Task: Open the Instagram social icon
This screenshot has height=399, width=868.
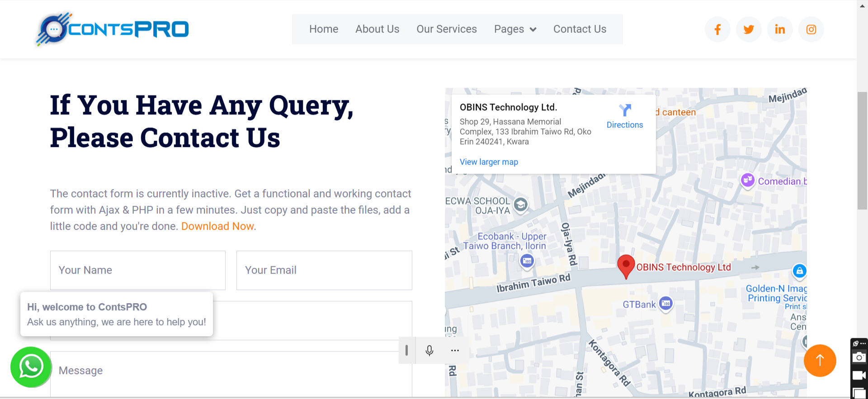Action: (811, 29)
